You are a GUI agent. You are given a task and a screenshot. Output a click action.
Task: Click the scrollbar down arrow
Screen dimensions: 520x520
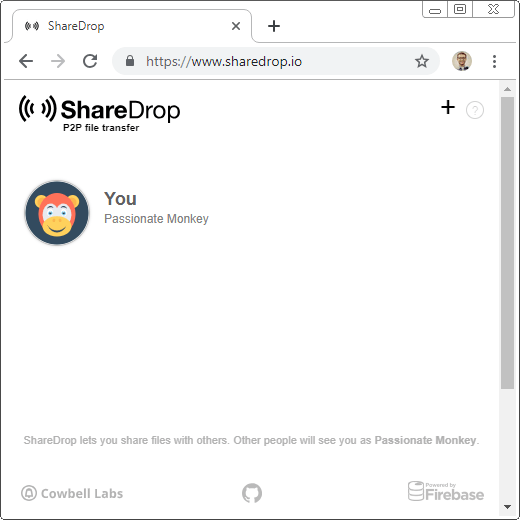507,507
